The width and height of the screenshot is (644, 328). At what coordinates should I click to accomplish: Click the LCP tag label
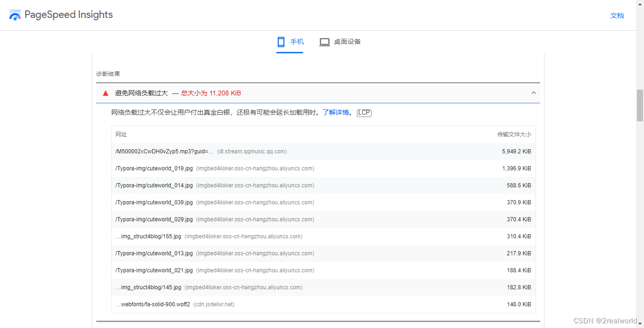pyautogui.click(x=364, y=113)
